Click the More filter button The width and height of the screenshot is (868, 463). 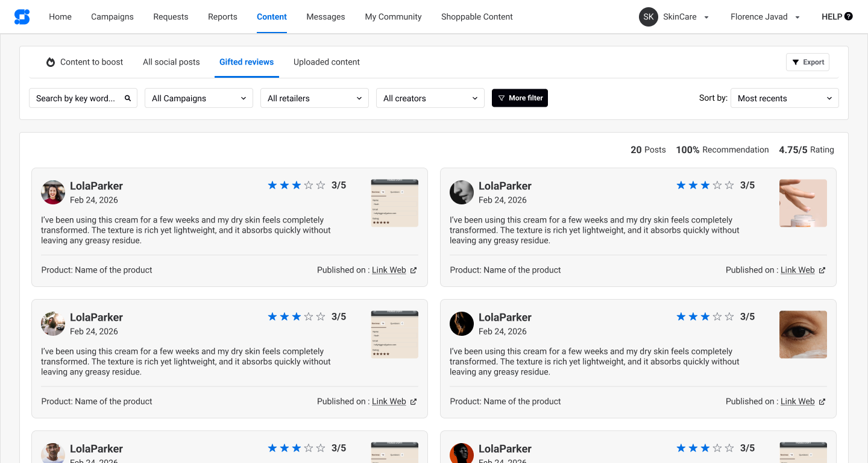(520, 98)
